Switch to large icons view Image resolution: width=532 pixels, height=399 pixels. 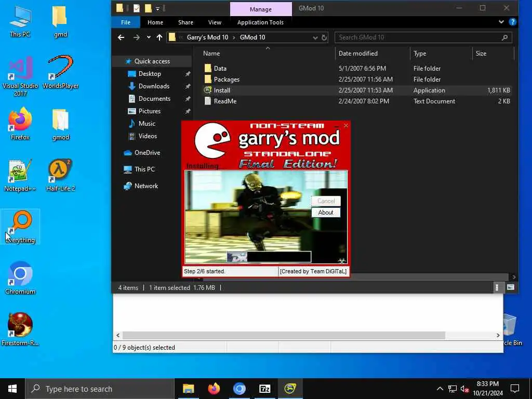pos(511,287)
